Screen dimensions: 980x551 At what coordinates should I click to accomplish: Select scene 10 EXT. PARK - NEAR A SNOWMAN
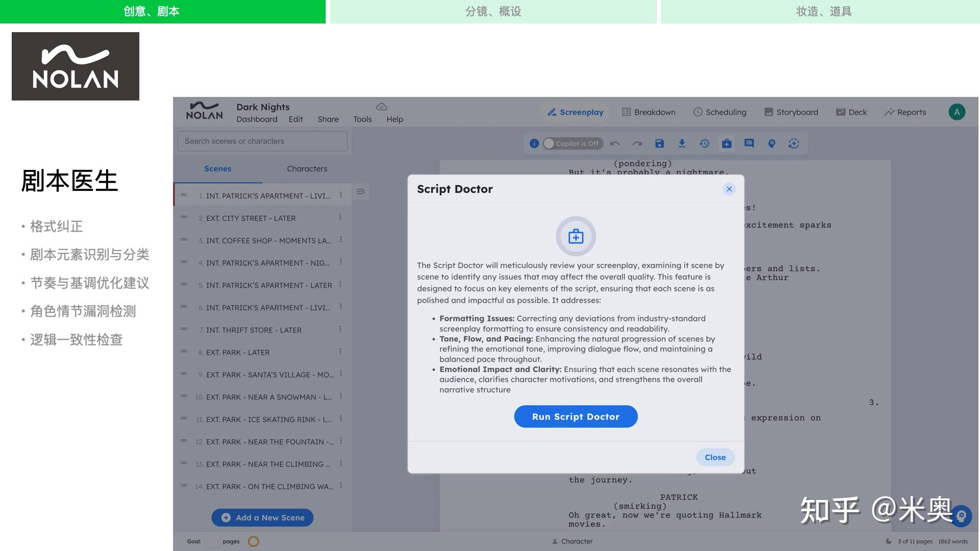262,397
